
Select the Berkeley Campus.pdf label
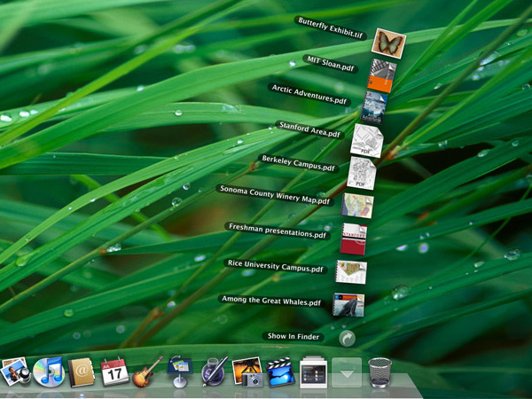click(x=299, y=163)
